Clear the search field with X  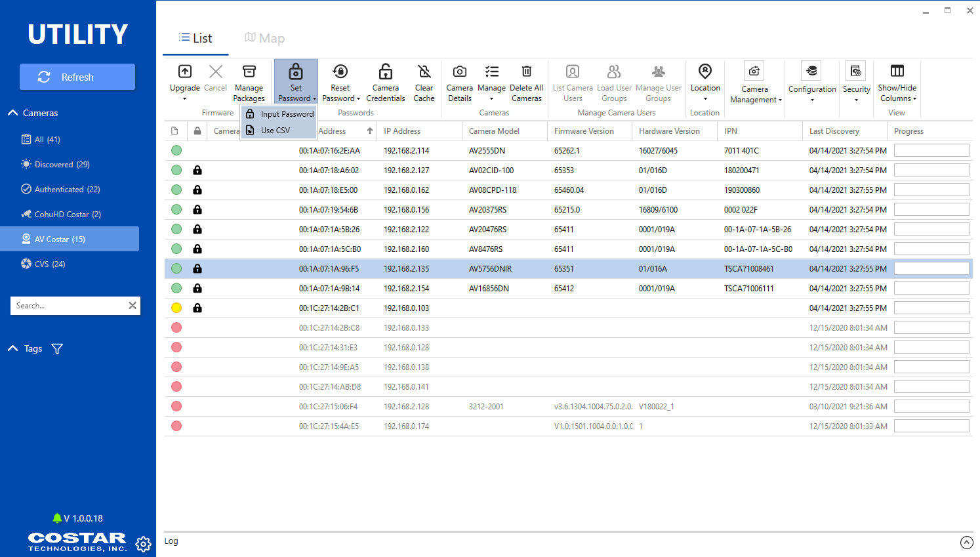(133, 305)
